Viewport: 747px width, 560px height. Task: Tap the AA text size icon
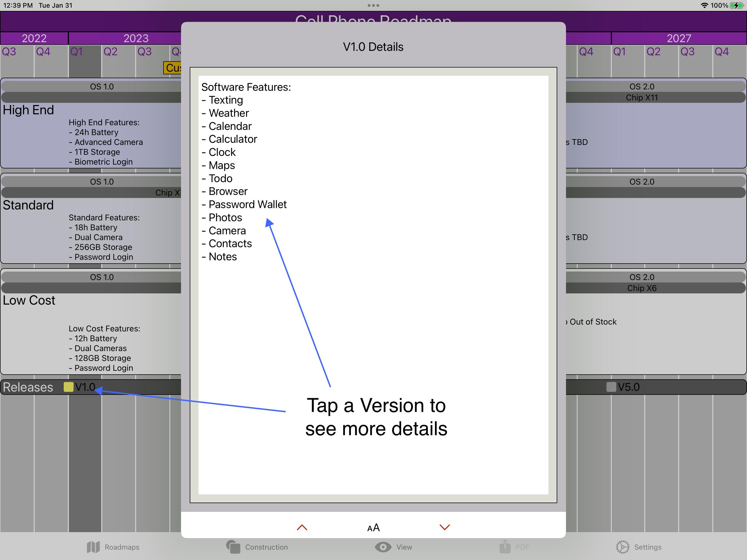(x=373, y=527)
